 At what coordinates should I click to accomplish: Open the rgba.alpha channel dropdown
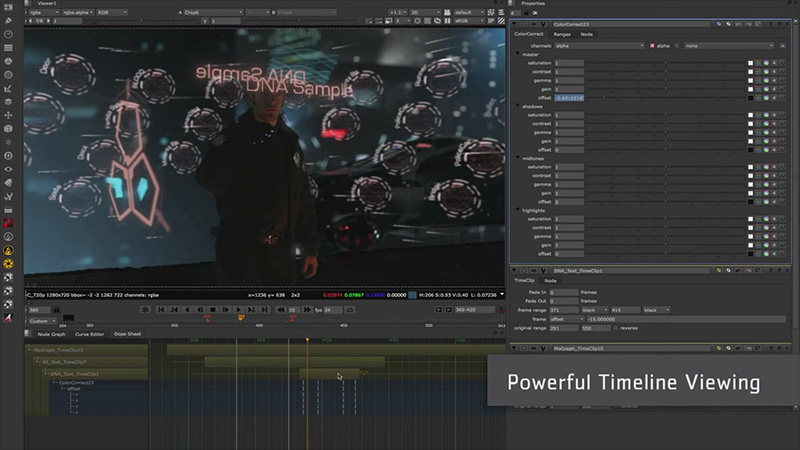[x=78, y=12]
